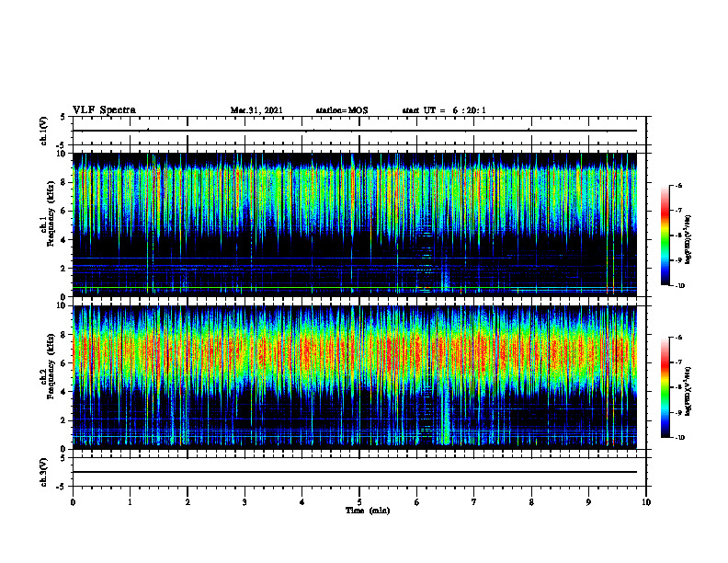Click the "ch.1(V)" axis label
Viewport: 728px width, 563px height.
44,131
